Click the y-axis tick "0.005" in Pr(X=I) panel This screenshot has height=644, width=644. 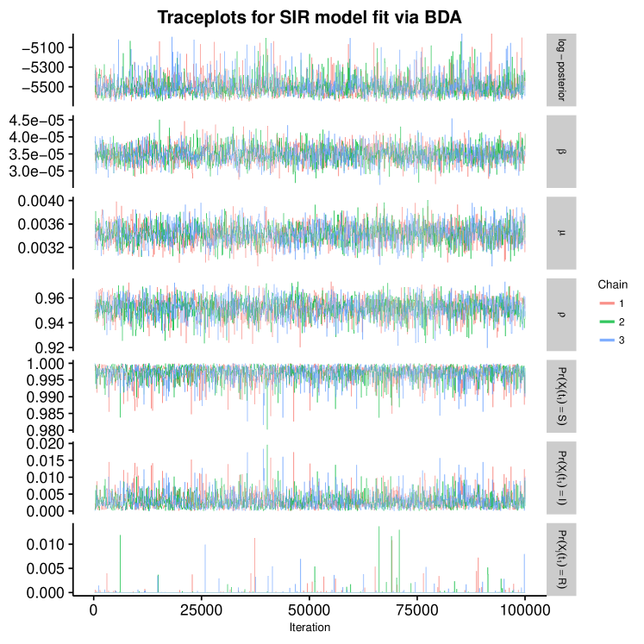coord(46,495)
